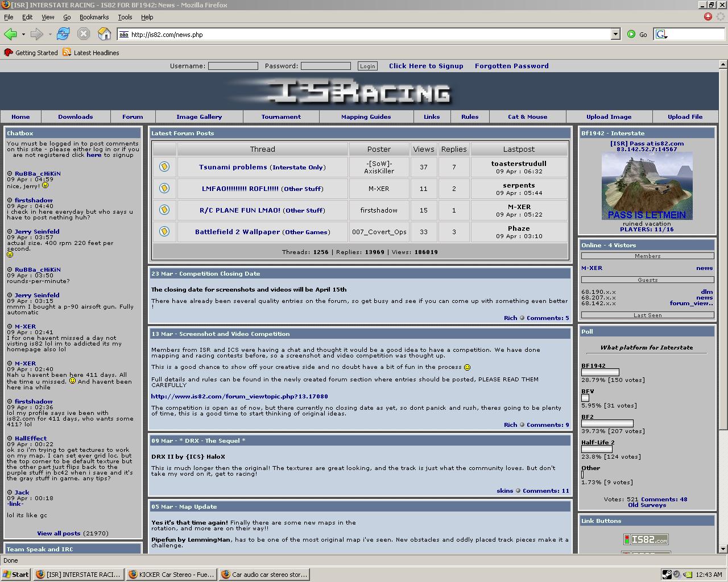Open the Image Gallery navigation tab
728x582 pixels.
pyautogui.click(x=199, y=117)
